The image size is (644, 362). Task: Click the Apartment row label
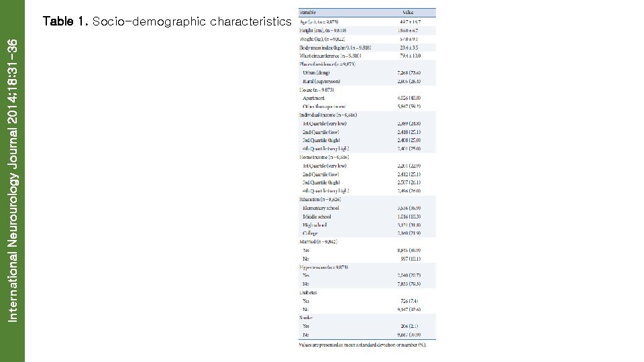(314, 98)
